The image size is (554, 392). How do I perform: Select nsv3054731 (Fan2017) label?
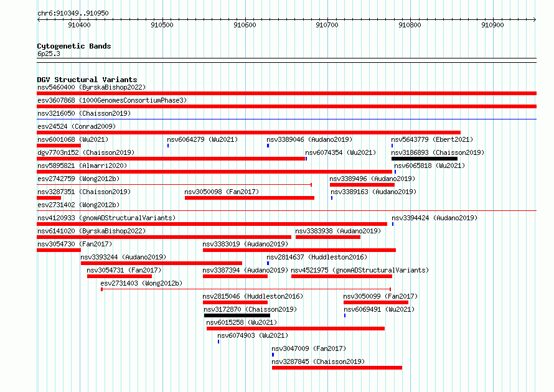click(x=124, y=270)
